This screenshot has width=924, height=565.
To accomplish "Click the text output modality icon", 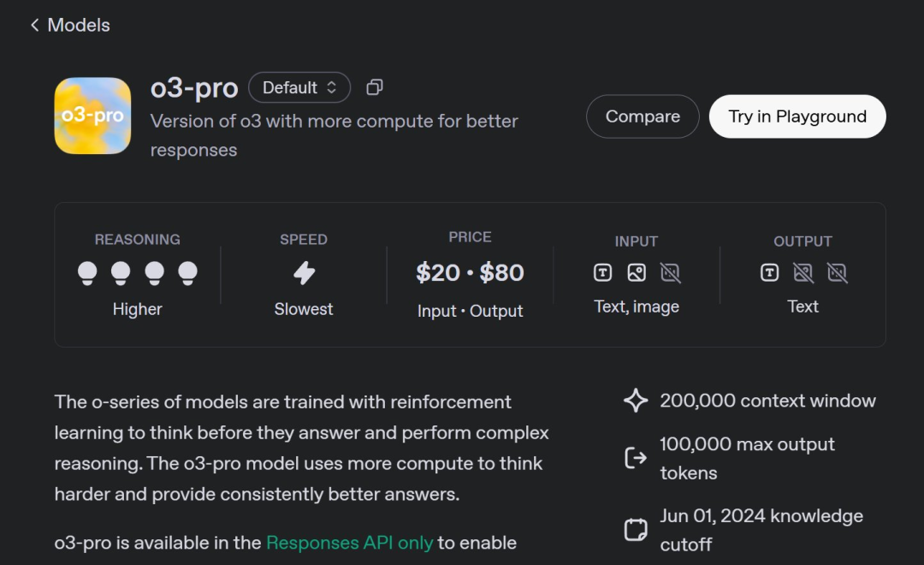I will [x=769, y=272].
